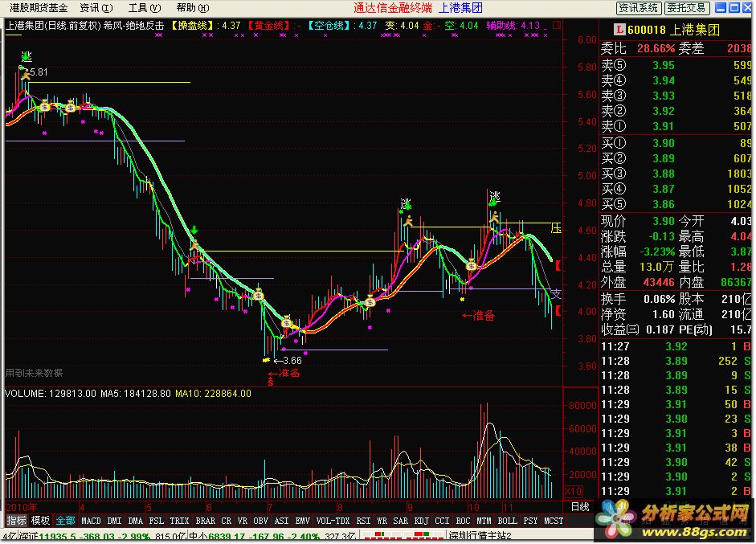
Task: Click the 卖① 3.91 ask row
Action: pyautogui.click(x=676, y=126)
